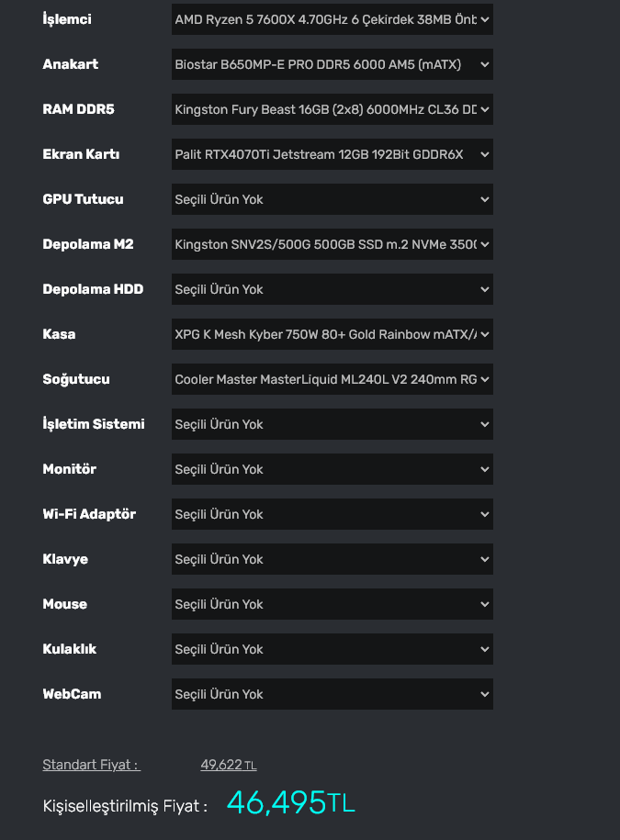Open the Mouse selection dropdown

click(x=332, y=604)
